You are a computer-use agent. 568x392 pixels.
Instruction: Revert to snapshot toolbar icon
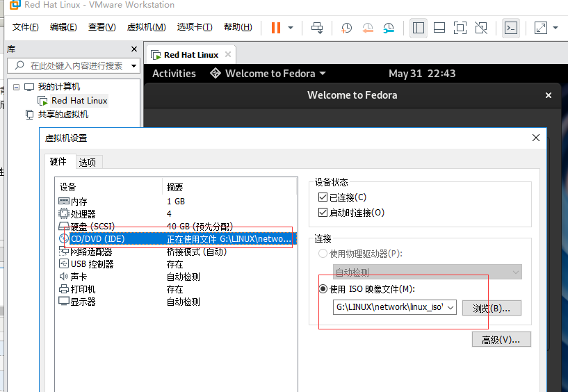[368, 28]
